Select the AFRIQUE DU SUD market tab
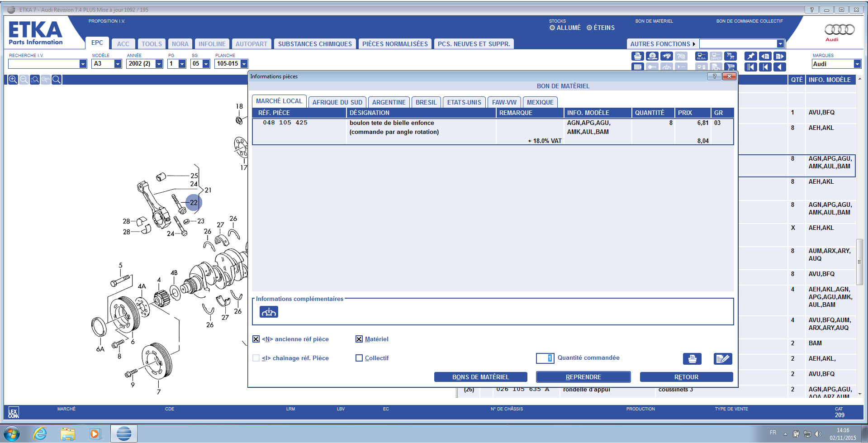The height and width of the screenshot is (443, 868). point(337,102)
